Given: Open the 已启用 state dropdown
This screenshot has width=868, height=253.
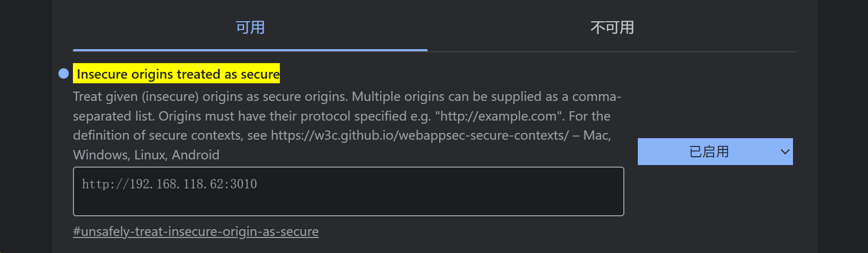Looking at the screenshot, I should click(x=714, y=152).
